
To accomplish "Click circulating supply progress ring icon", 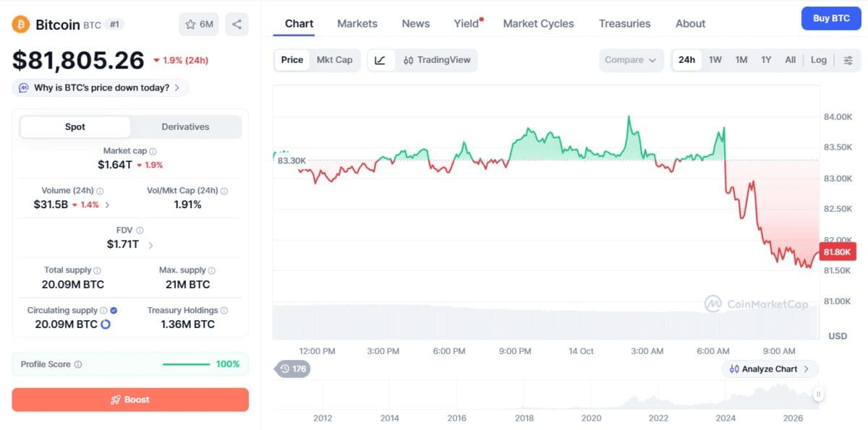I will tap(106, 324).
